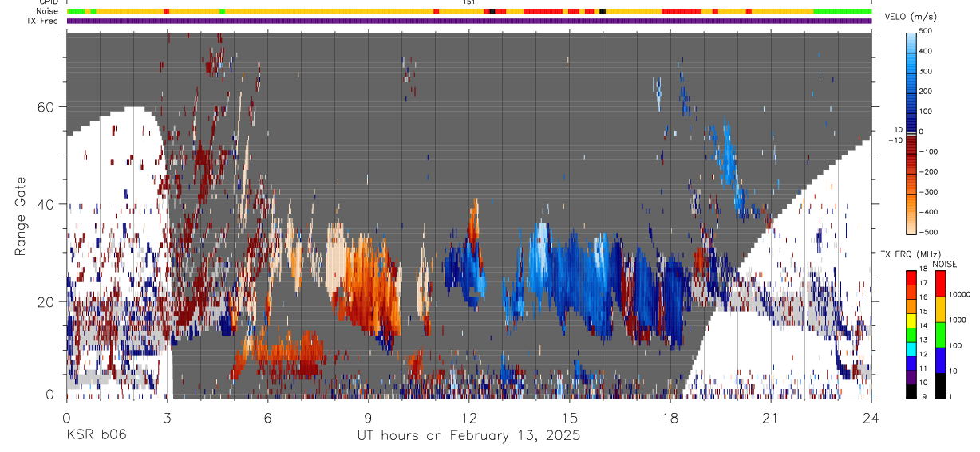
Task: Click the '15' tick on UT hours axis
Action: pos(570,419)
